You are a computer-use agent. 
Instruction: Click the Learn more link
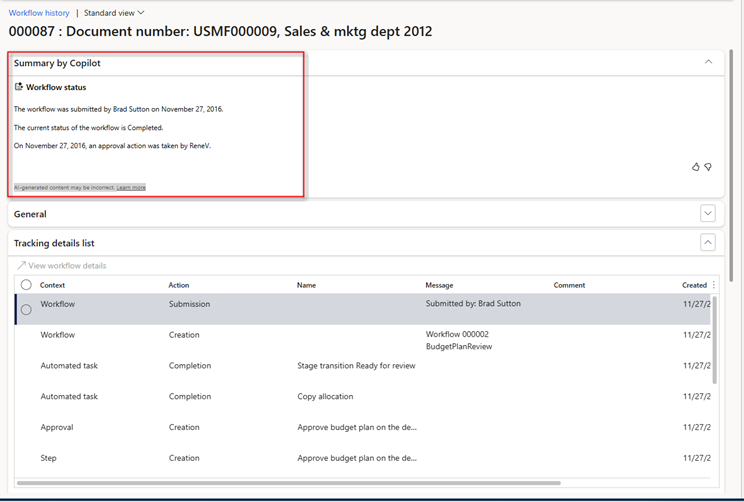131,187
